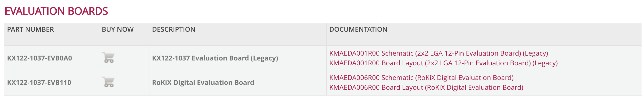Viewport: 644px width, 99px height.
Task: Click the PART NUMBER column header
Action: tap(31, 30)
